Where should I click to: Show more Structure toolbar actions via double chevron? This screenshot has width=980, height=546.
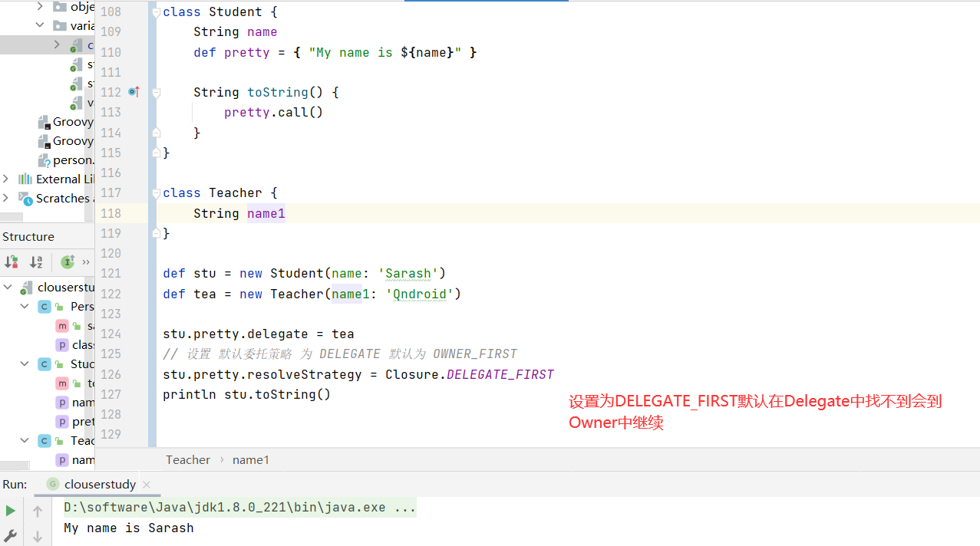[x=86, y=261]
